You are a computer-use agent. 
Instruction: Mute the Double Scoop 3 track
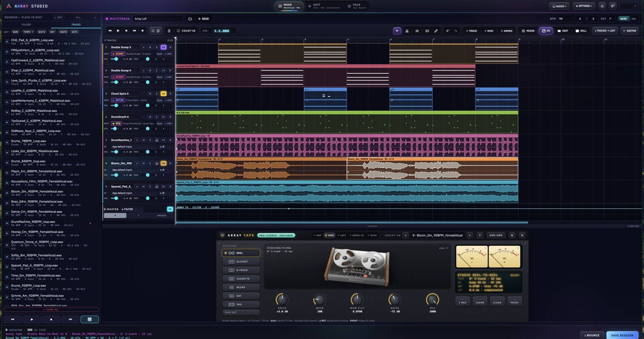pyautogui.click(x=150, y=47)
